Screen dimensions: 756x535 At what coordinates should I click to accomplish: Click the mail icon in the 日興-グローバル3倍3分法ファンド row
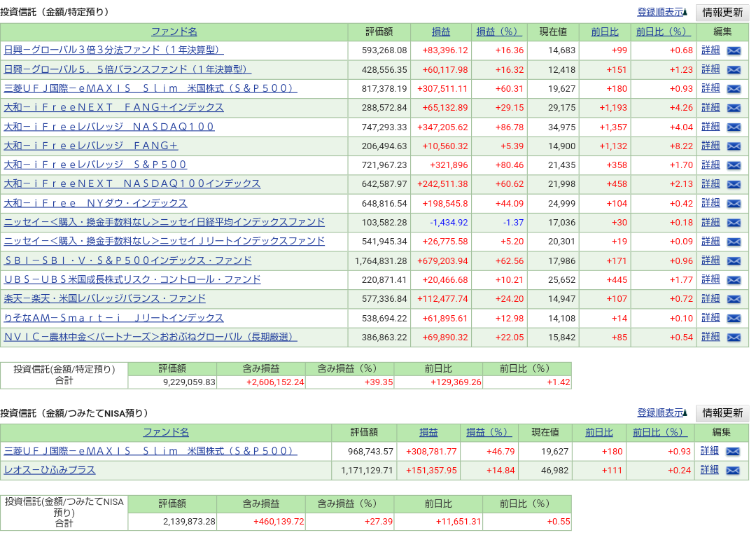tap(734, 50)
